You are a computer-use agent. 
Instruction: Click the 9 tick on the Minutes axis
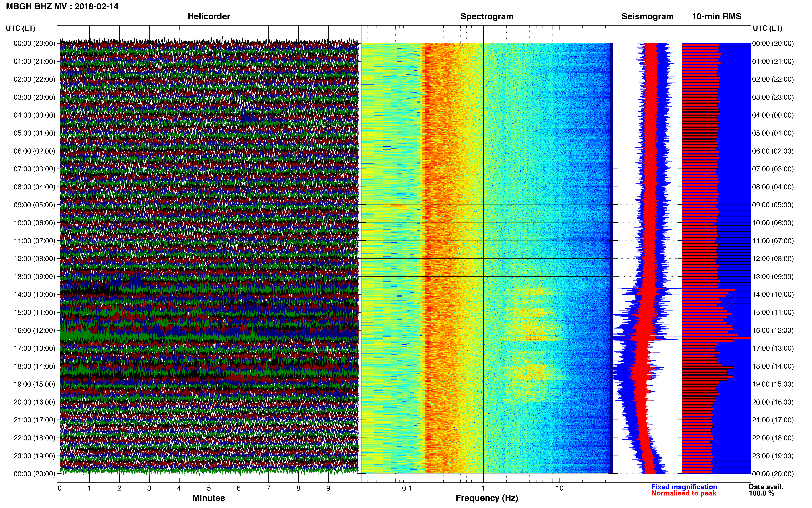[x=328, y=488]
